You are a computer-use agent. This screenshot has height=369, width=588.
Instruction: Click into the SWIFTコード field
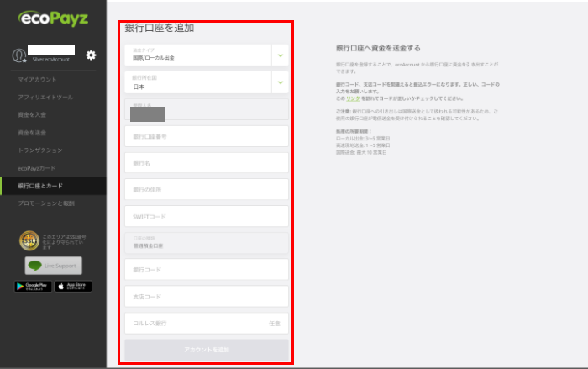pos(206,216)
